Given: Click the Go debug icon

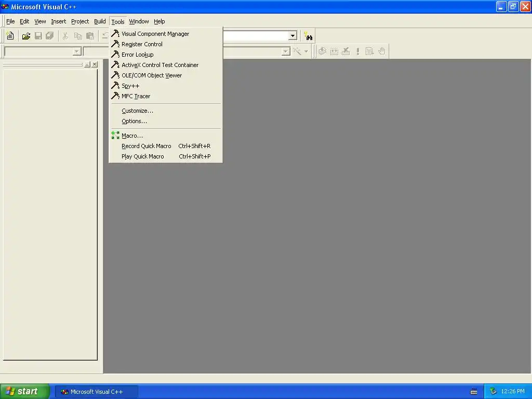Looking at the screenshot, I should tap(369, 51).
